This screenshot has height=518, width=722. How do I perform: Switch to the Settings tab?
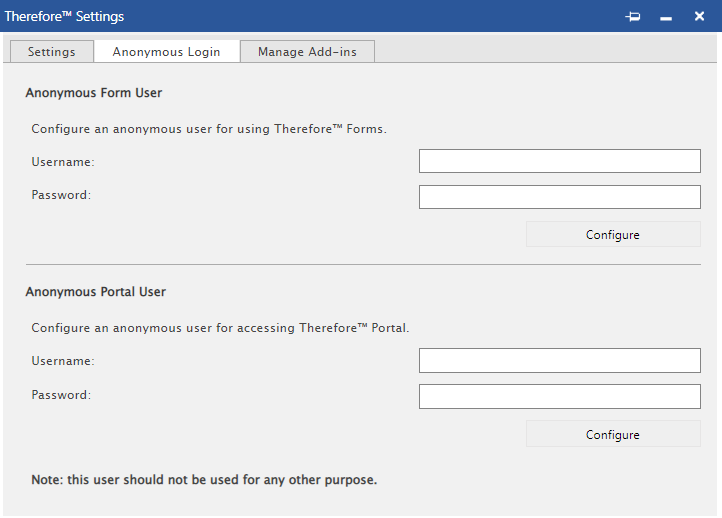point(52,52)
